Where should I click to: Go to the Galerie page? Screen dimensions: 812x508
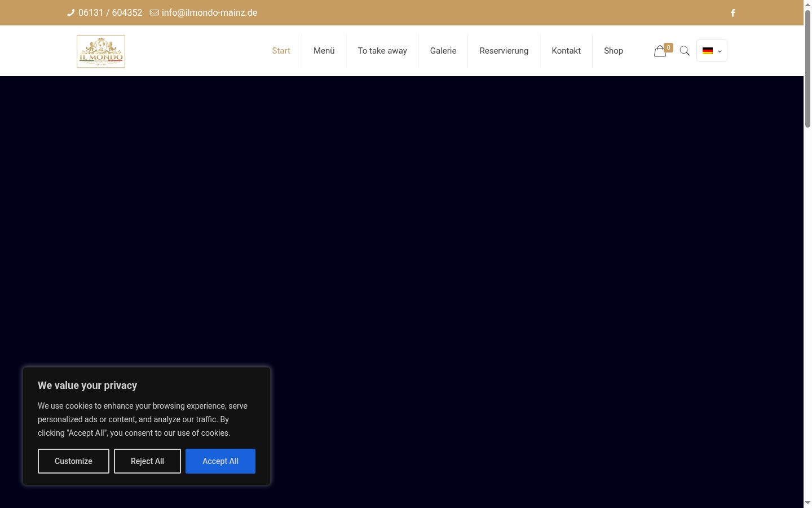(x=443, y=51)
